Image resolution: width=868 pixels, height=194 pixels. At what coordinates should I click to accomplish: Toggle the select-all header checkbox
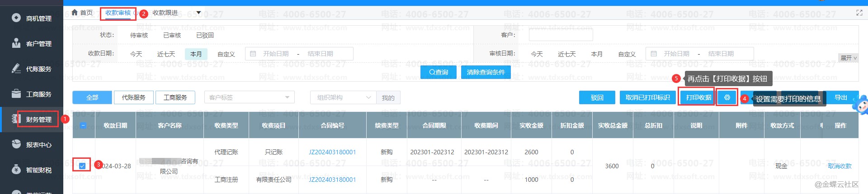click(x=83, y=125)
